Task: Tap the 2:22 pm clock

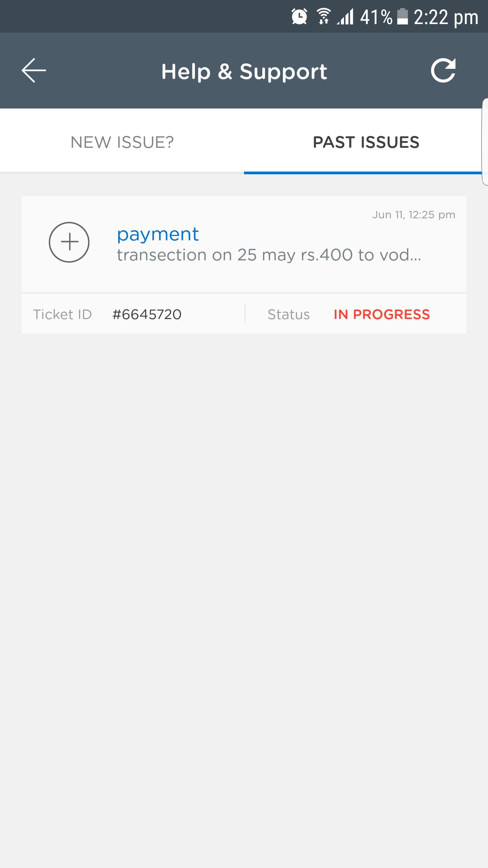Action: [446, 17]
